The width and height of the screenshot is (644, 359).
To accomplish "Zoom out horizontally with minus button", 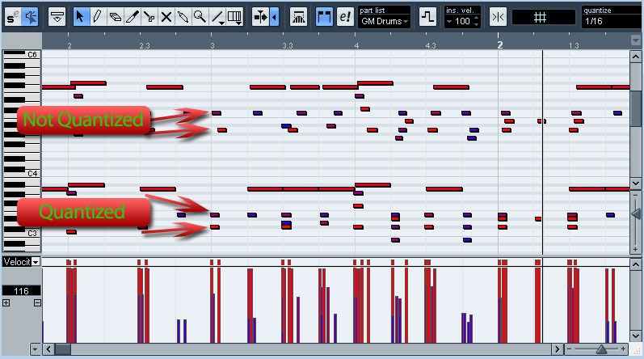I will point(569,349).
